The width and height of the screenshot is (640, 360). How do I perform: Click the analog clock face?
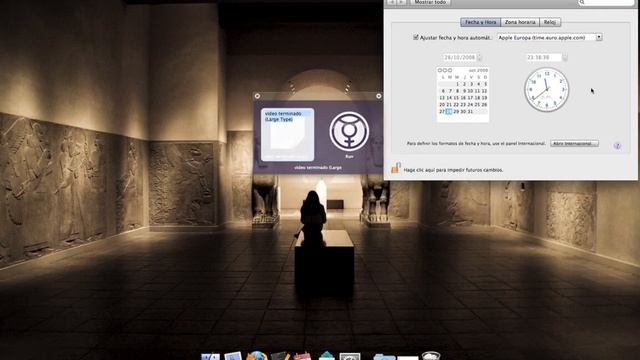coord(547,90)
